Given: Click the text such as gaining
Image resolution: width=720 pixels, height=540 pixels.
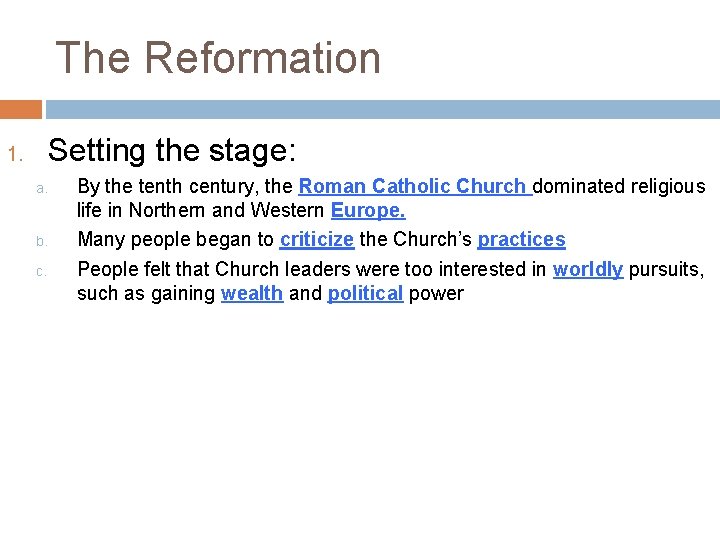Looking at the screenshot, I should pos(146,294).
